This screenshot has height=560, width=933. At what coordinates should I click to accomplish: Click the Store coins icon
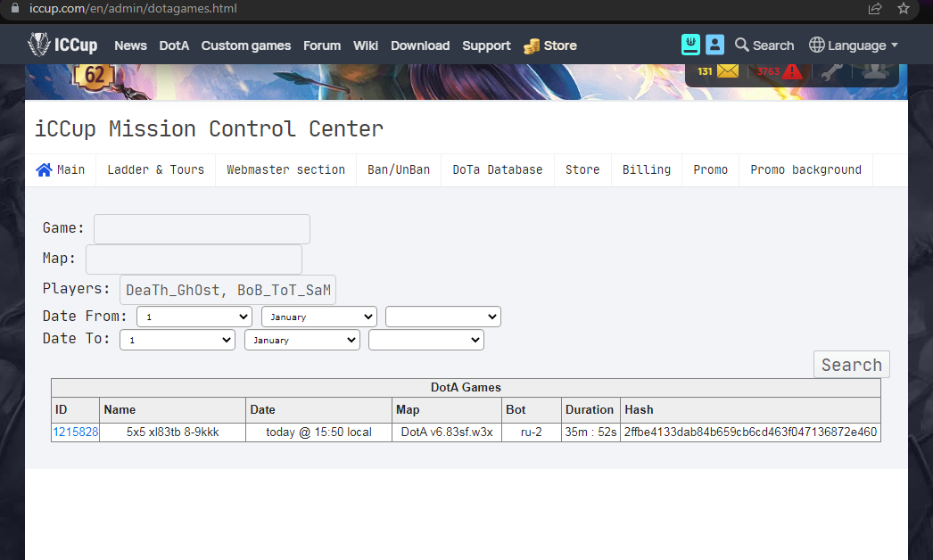tap(532, 45)
